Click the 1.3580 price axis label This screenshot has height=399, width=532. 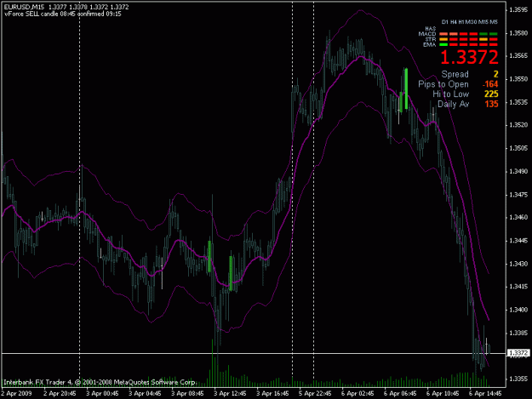click(x=518, y=33)
